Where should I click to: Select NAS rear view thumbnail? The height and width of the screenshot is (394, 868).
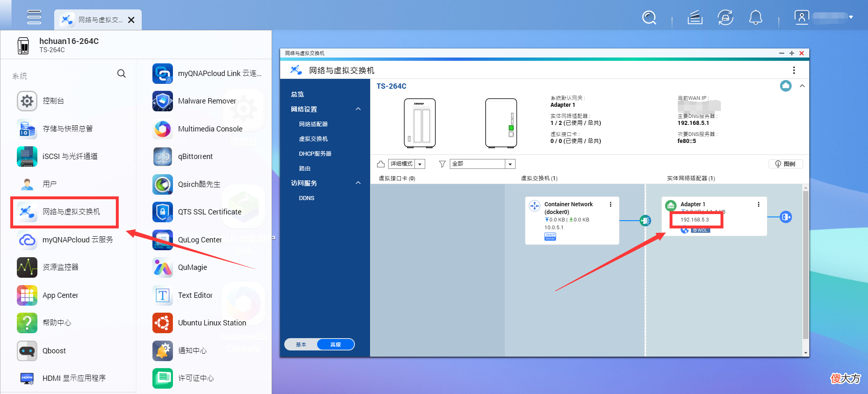tap(501, 123)
